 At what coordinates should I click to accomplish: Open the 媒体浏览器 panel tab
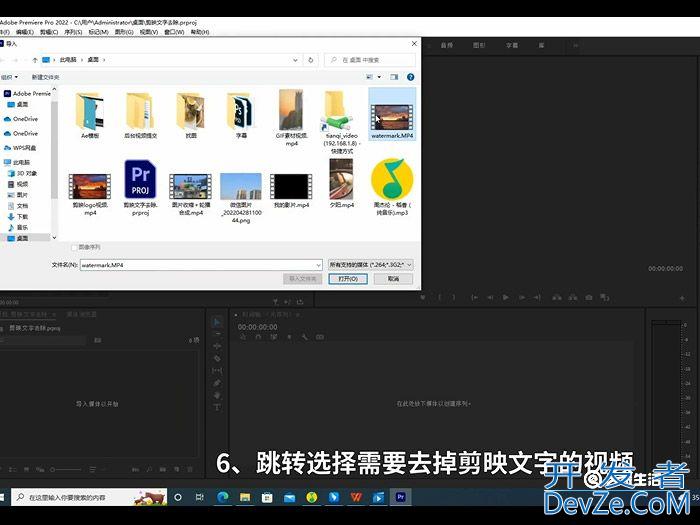pyautogui.click(x=81, y=314)
